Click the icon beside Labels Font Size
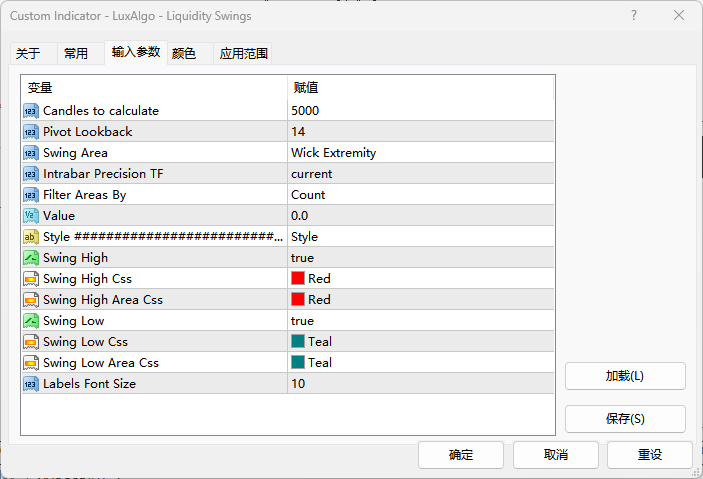 30,384
